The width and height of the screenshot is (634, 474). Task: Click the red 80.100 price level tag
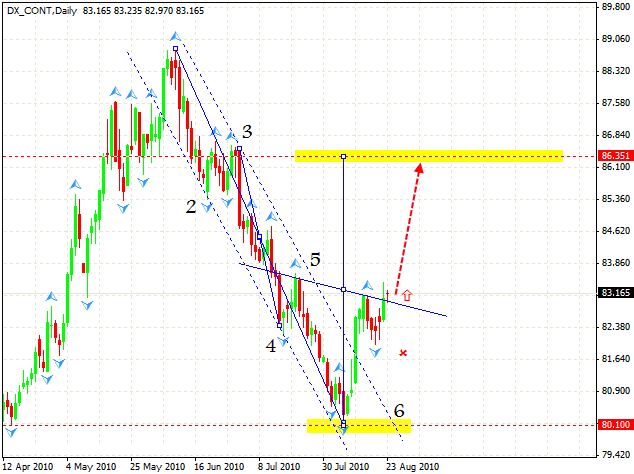615,425
